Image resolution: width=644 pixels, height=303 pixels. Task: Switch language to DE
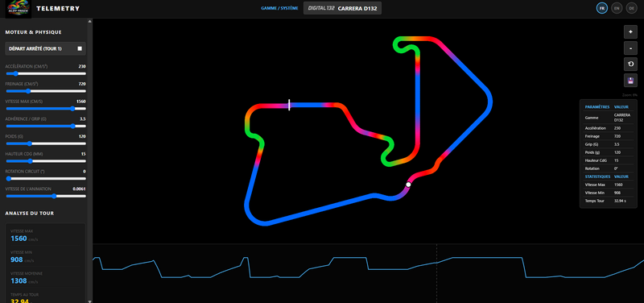point(631,8)
